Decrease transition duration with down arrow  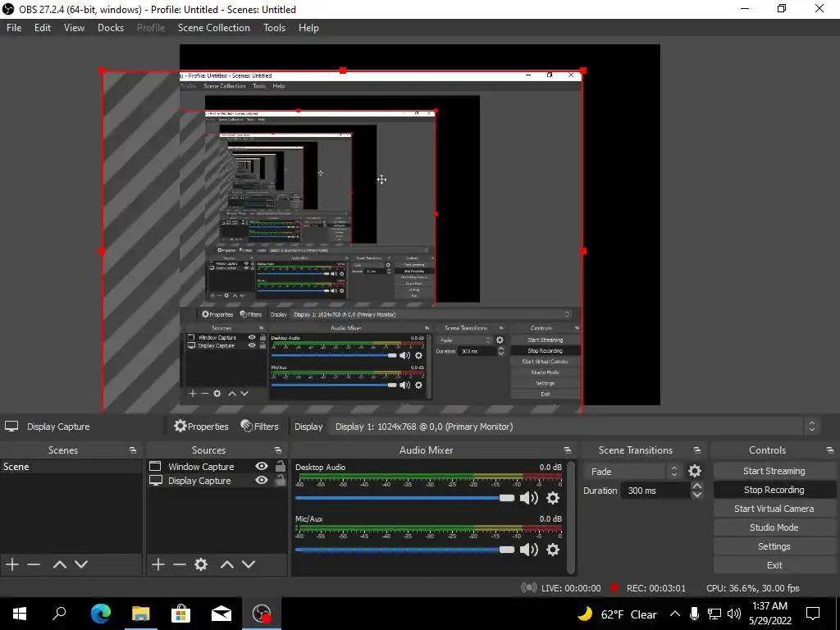pos(697,495)
